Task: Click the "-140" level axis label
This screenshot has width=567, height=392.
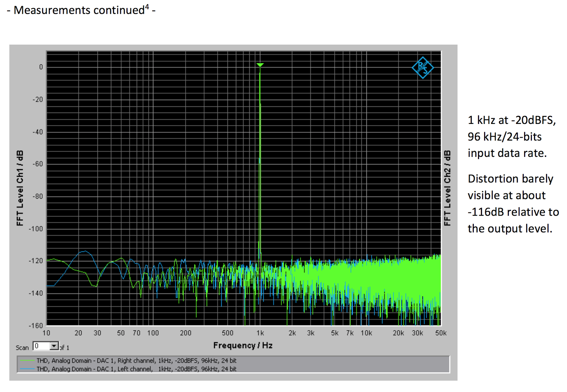Action: [36, 293]
